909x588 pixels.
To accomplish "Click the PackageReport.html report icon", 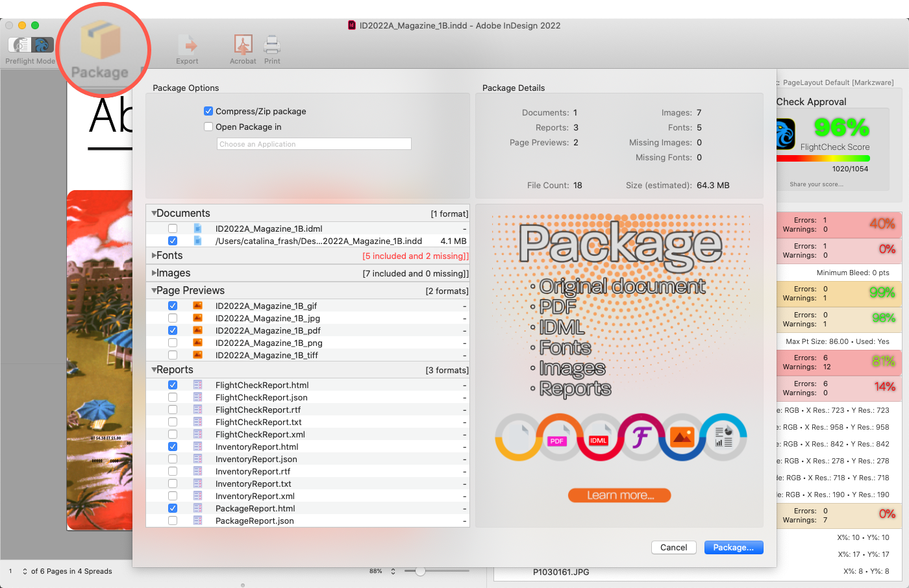I will pos(198,508).
